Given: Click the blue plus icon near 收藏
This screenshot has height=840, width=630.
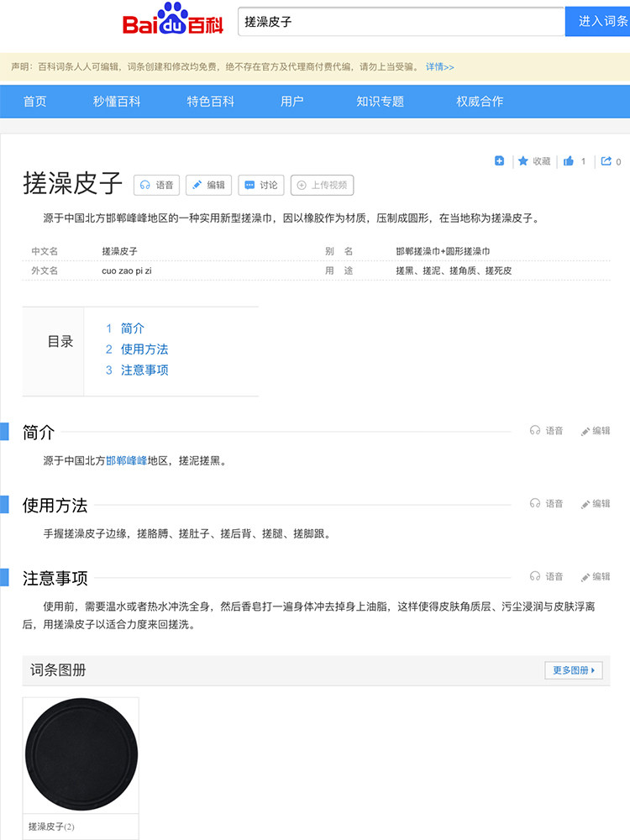Looking at the screenshot, I should click(x=499, y=161).
